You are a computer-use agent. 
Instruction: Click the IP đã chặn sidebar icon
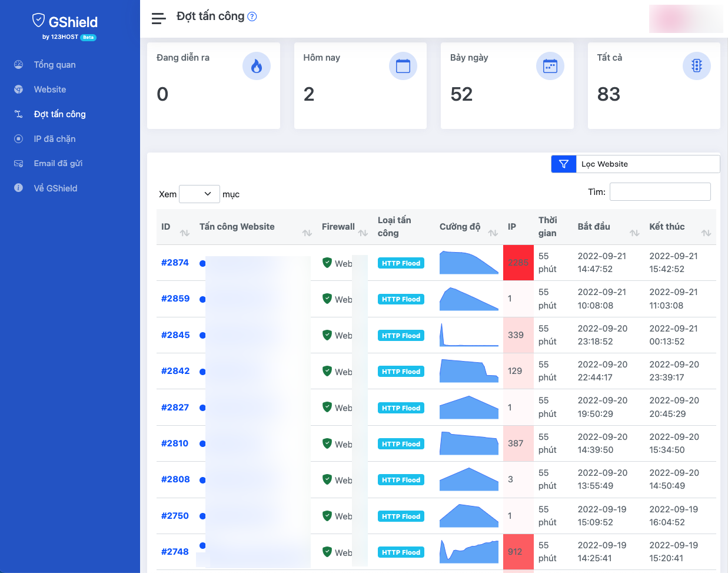[x=19, y=138]
